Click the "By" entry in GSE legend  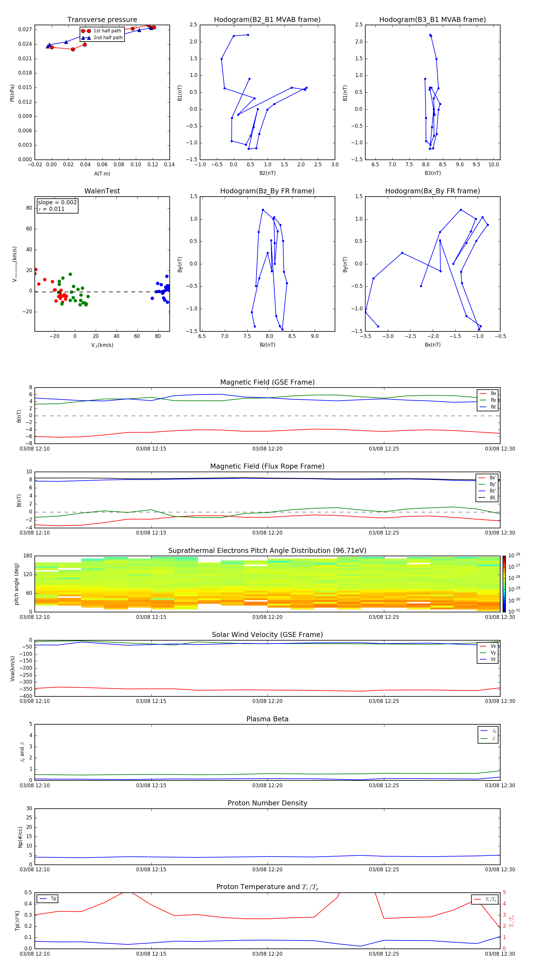(x=488, y=400)
